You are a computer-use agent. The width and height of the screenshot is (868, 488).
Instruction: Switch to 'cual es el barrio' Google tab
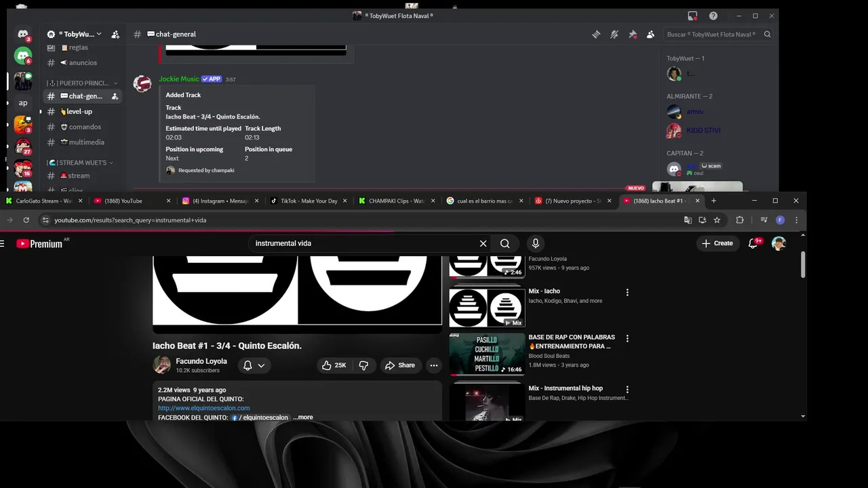point(486,201)
